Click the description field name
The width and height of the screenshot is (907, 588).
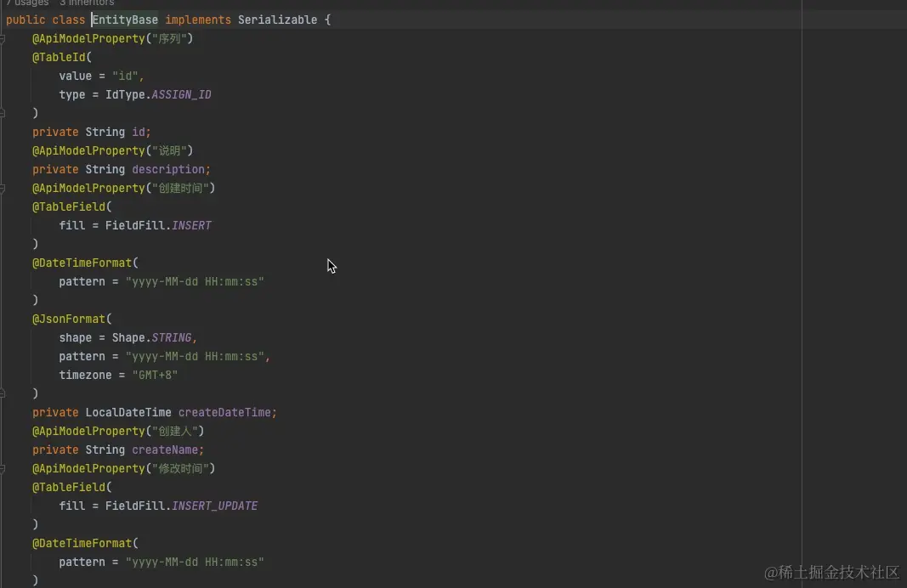point(168,169)
